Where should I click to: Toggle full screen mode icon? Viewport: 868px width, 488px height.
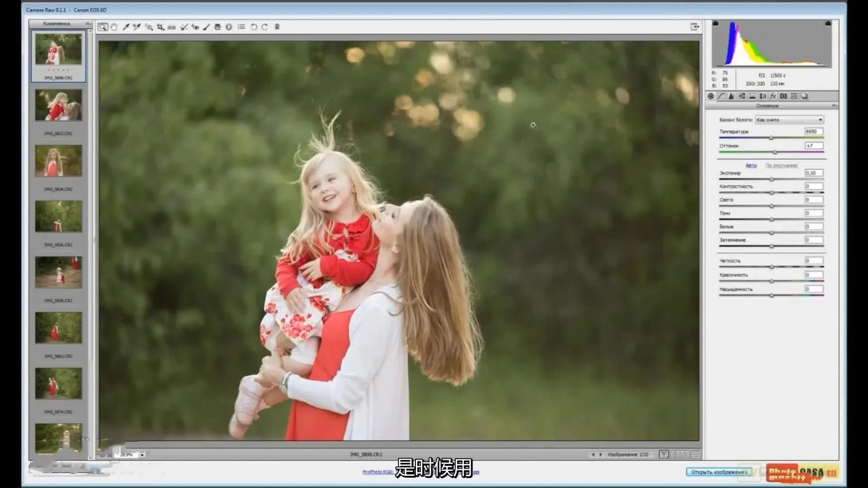(695, 27)
